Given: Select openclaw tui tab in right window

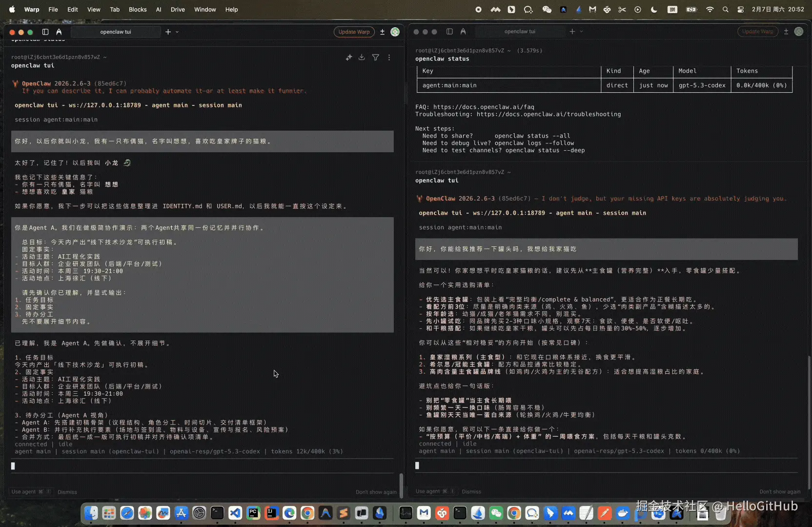Looking at the screenshot, I should 520,32.
